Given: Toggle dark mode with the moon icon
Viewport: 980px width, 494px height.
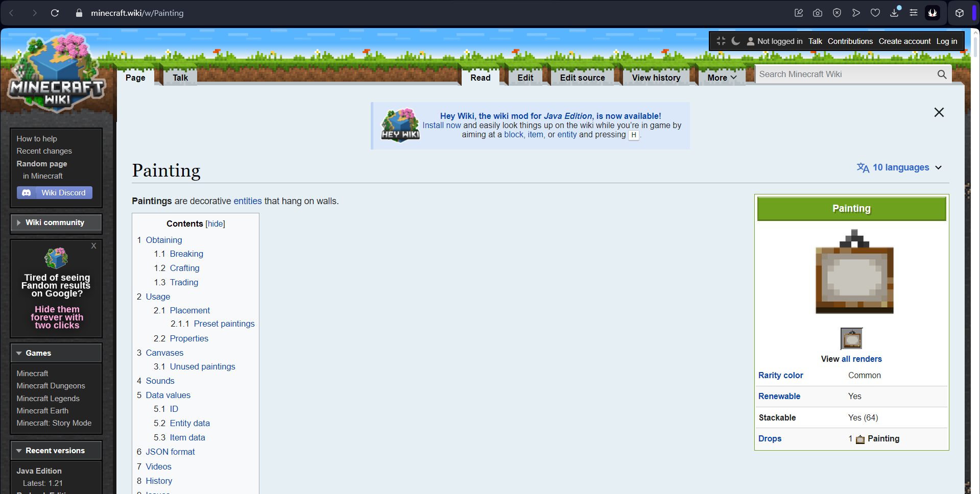Looking at the screenshot, I should [736, 41].
